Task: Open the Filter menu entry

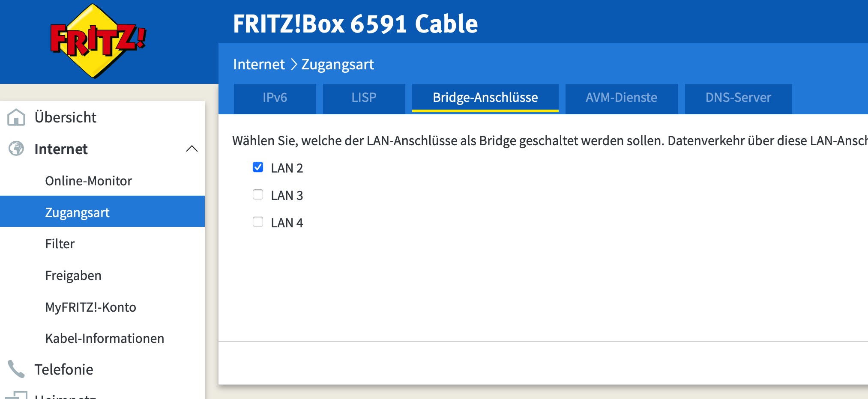Action: point(60,244)
